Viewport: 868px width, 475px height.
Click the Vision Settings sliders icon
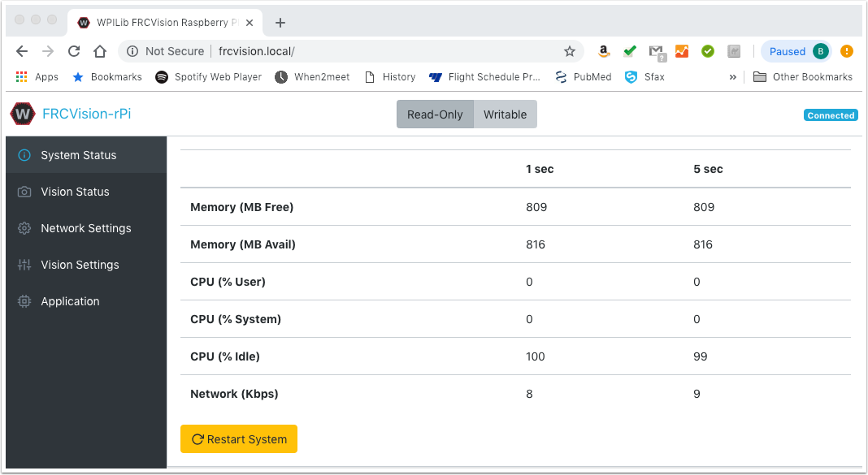[x=24, y=265]
